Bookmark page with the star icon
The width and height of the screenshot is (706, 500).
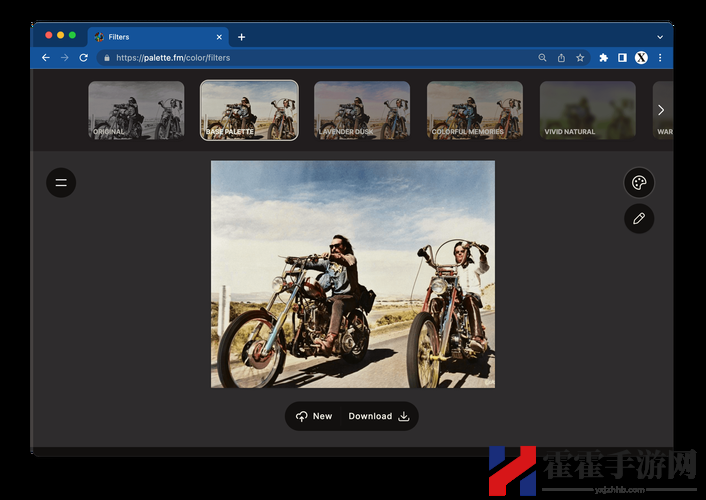580,58
